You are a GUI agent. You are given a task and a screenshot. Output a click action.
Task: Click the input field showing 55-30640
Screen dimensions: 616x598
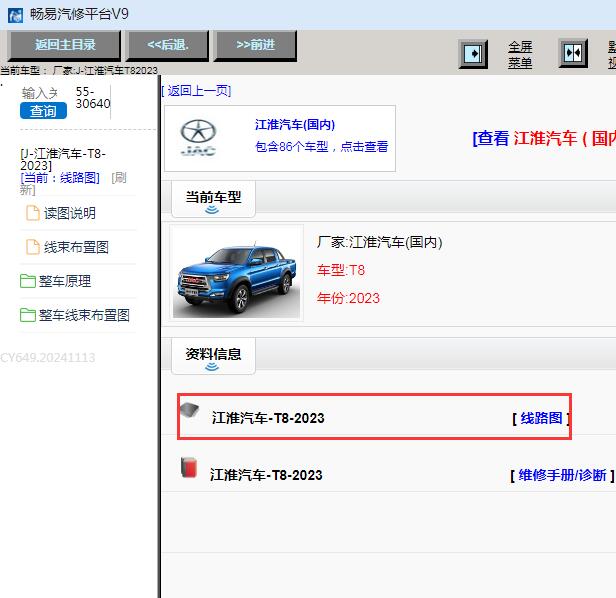pyautogui.click(x=93, y=98)
